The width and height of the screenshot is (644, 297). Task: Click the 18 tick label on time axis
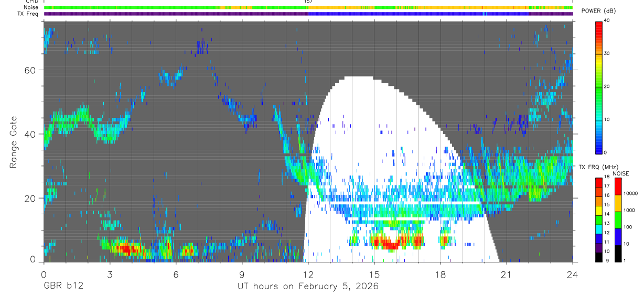(x=441, y=274)
